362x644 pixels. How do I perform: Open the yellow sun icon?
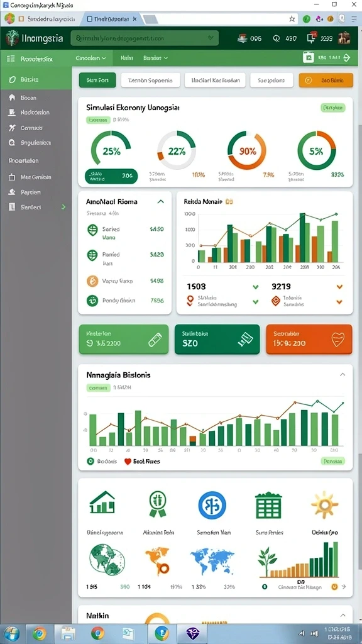tap(325, 504)
